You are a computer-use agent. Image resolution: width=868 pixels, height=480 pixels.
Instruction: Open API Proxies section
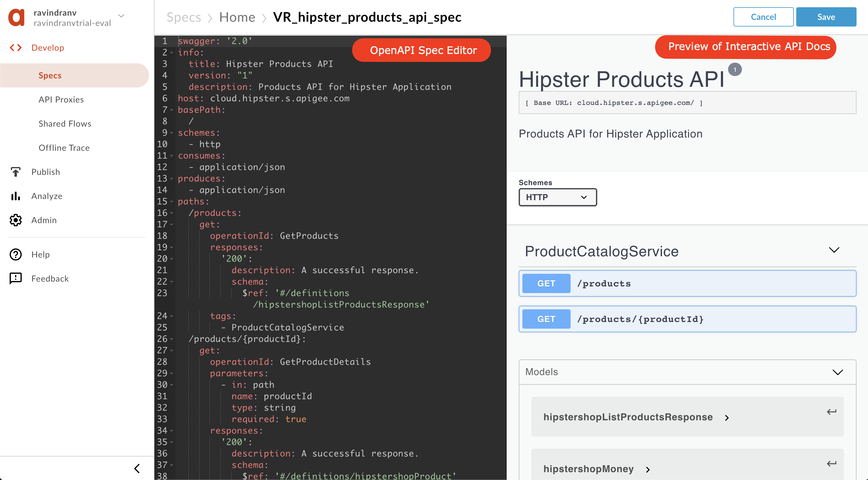[x=61, y=100]
